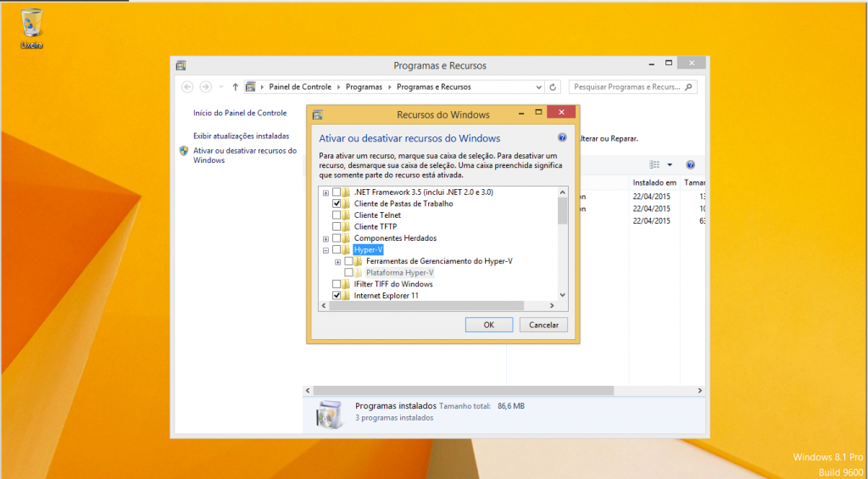
Task: Click features list horizontal scrollbar thumb
Action: point(426,306)
